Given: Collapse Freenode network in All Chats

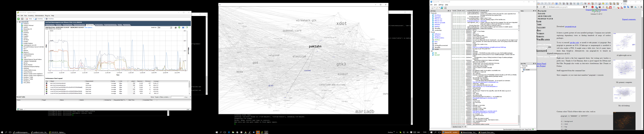Looking at the screenshot, I should point(430,13).
